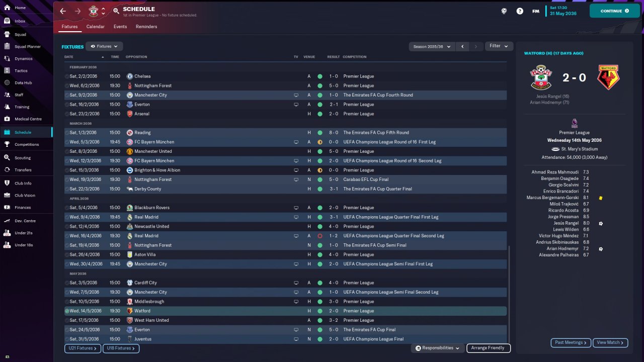Open the Medical Centre icon
The image size is (644, 362).
pyautogui.click(x=7, y=119)
